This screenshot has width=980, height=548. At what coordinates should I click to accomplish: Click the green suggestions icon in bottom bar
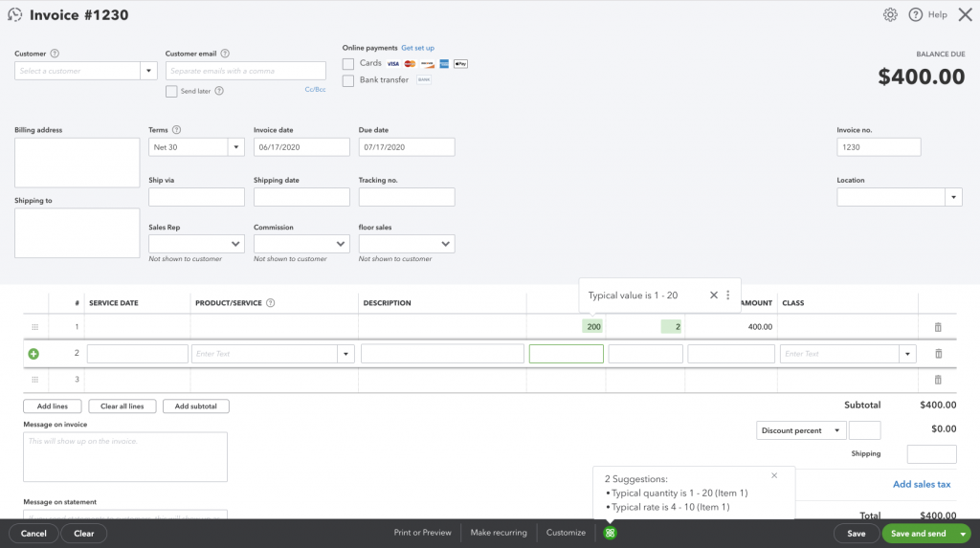click(610, 533)
